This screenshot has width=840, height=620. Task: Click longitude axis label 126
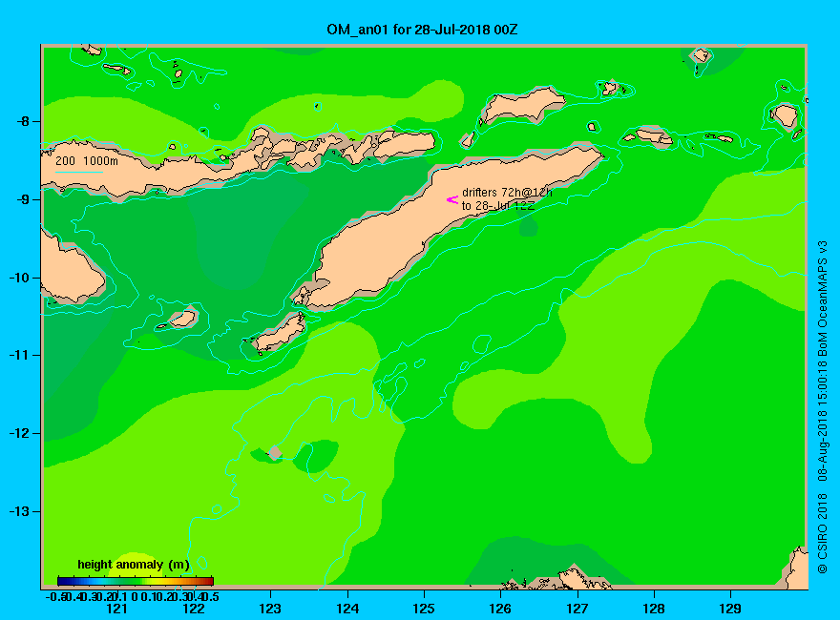click(x=500, y=609)
